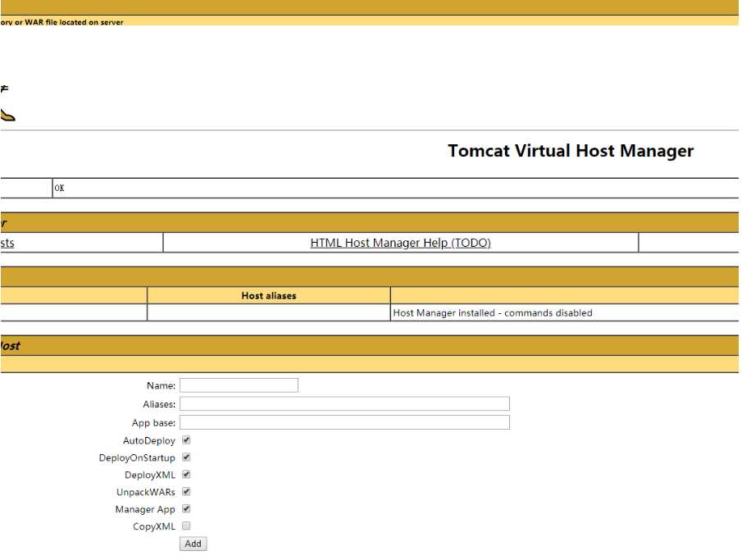Viewport: 742px width, 560px height.
Task: Click the 'WAR file located on server' text
Action: click(74, 22)
